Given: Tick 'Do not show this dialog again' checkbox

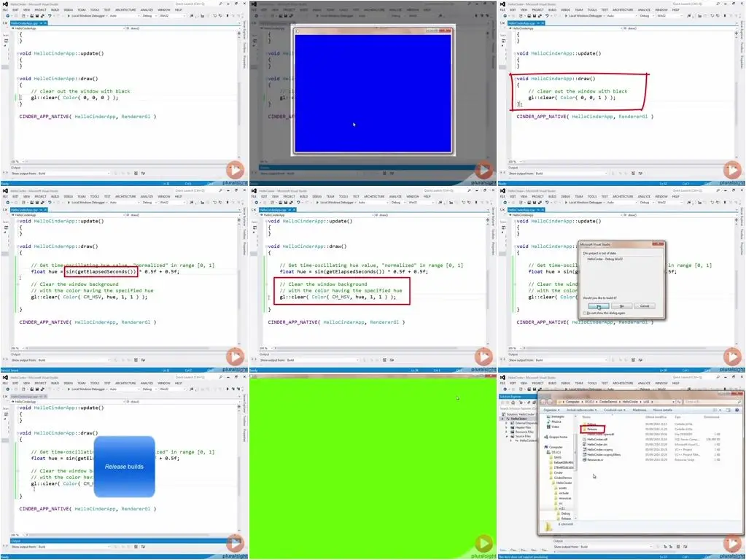Looking at the screenshot, I should [585, 313].
